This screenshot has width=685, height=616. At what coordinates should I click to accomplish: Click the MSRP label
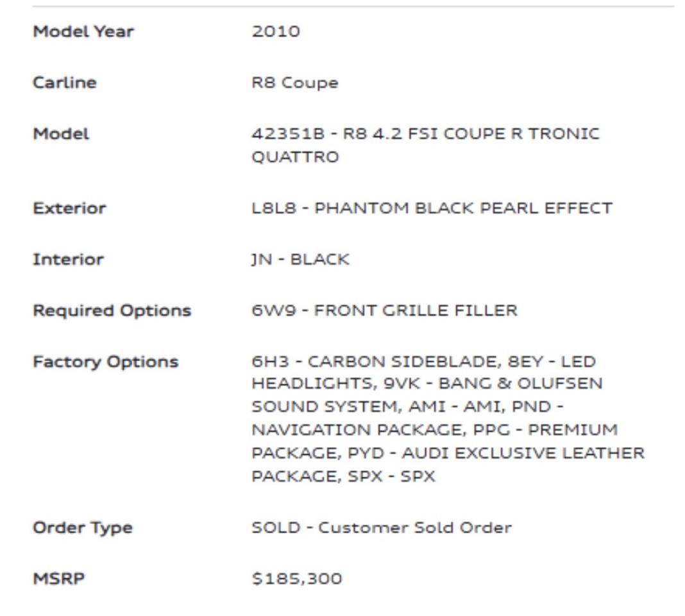tap(58, 579)
